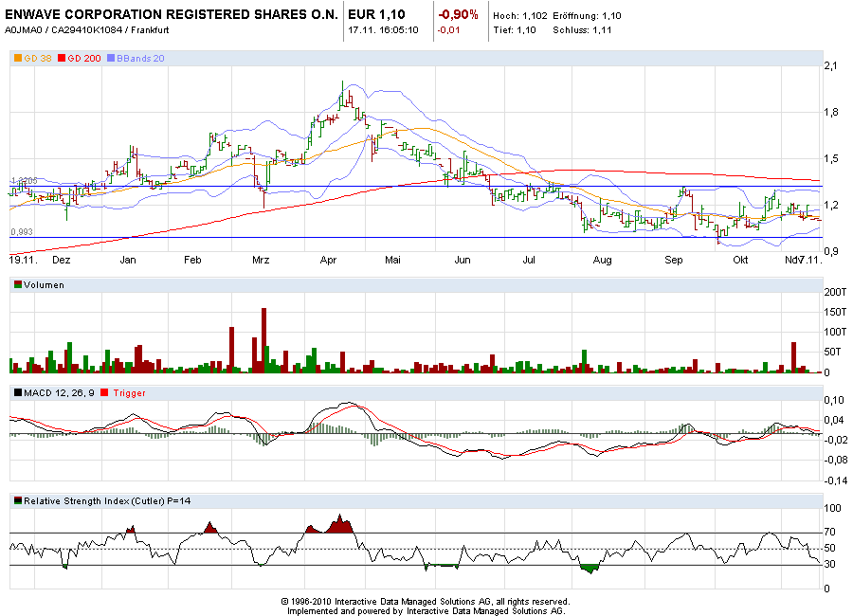Click the 2,1 price axis label
The height and width of the screenshot is (616, 853).
coord(830,65)
